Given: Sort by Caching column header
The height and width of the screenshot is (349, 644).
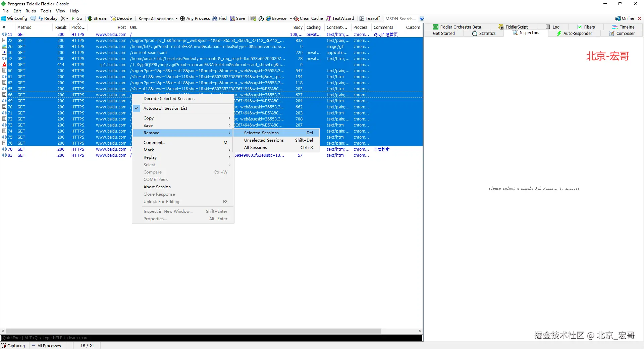Looking at the screenshot, I should (314, 27).
